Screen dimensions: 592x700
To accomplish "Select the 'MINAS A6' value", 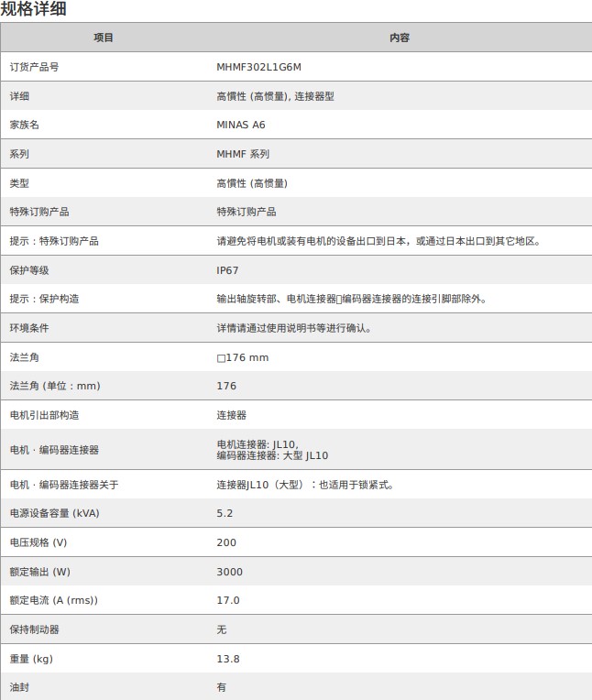I will pos(241,125).
